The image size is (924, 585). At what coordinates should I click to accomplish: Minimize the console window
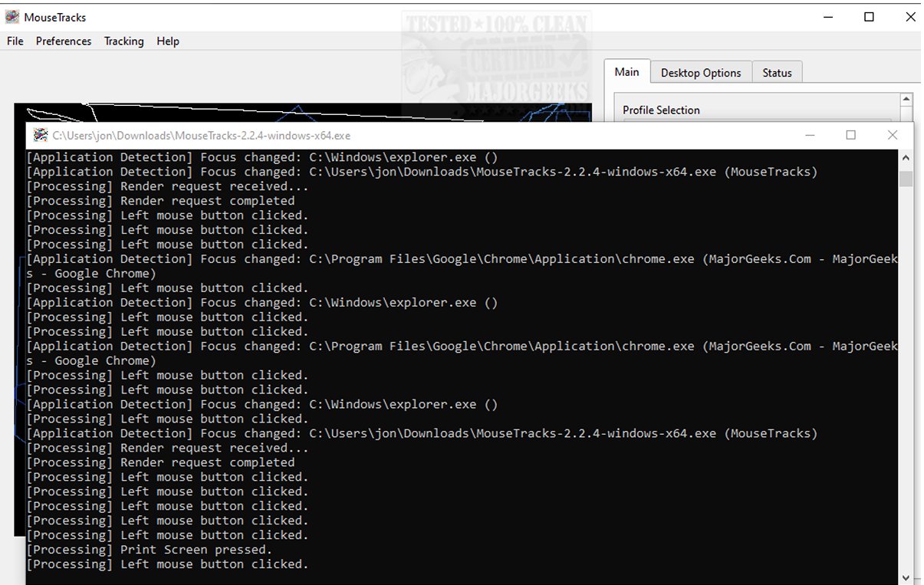(x=810, y=135)
